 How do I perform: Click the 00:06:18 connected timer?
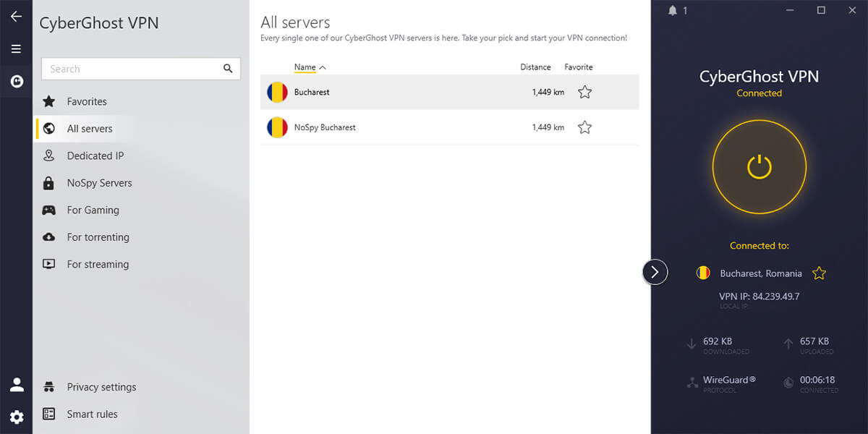click(817, 379)
